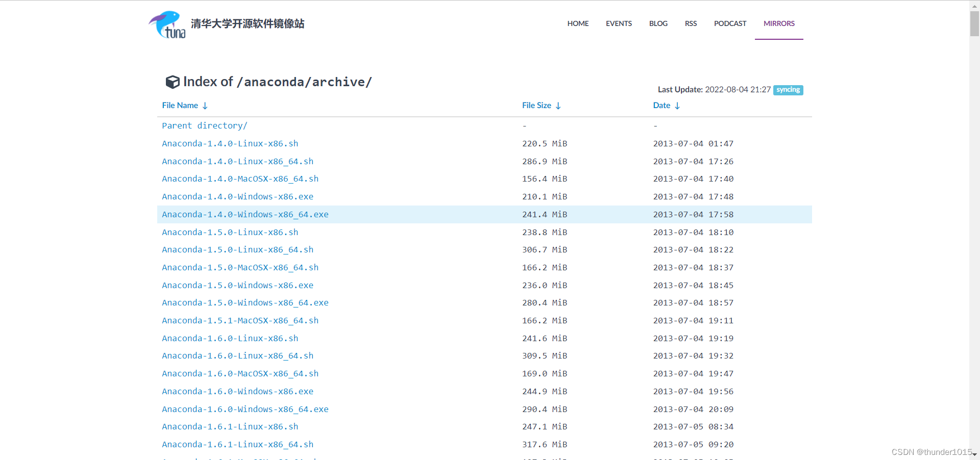This screenshot has width=980, height=460.
Task: Download Anaconda-1.6.0-Linux-x86.sh
Action: (230, 339)
